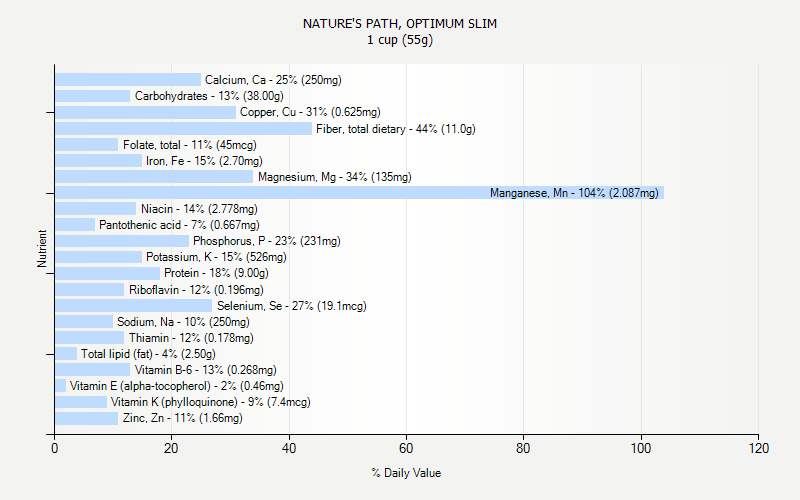Select the Calcium, Ca - 25% label
The width and height of the screenshot is (800, 500).
pyautogui.click(x=273, y=80)
